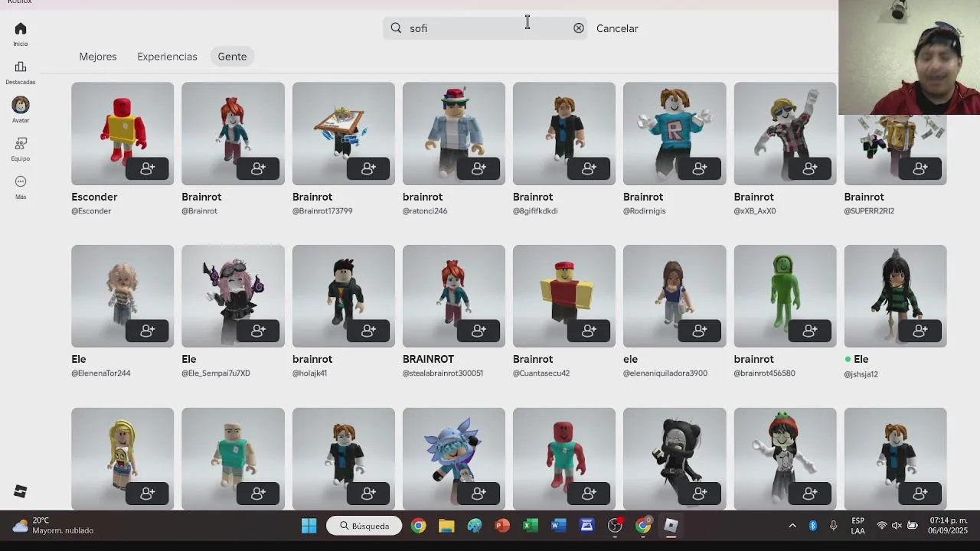Focus the search field containing sofi
980x551 pixels.
click(x=485, y=28)
